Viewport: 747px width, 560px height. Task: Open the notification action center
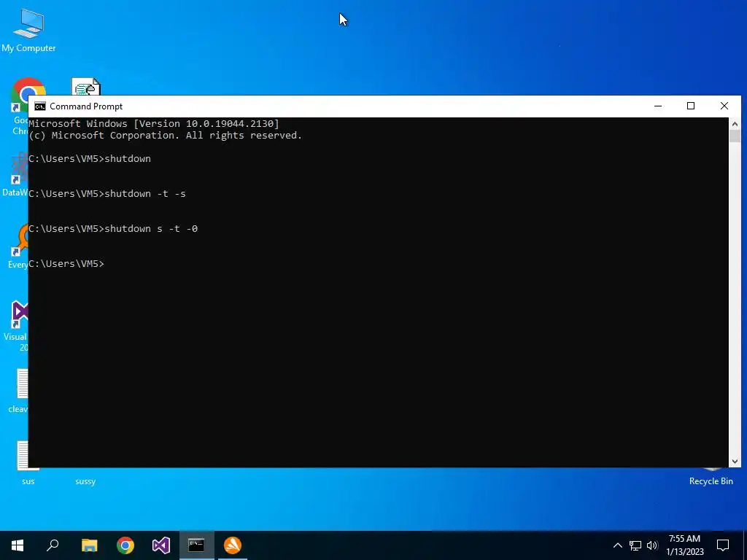(x=723, y=545)
